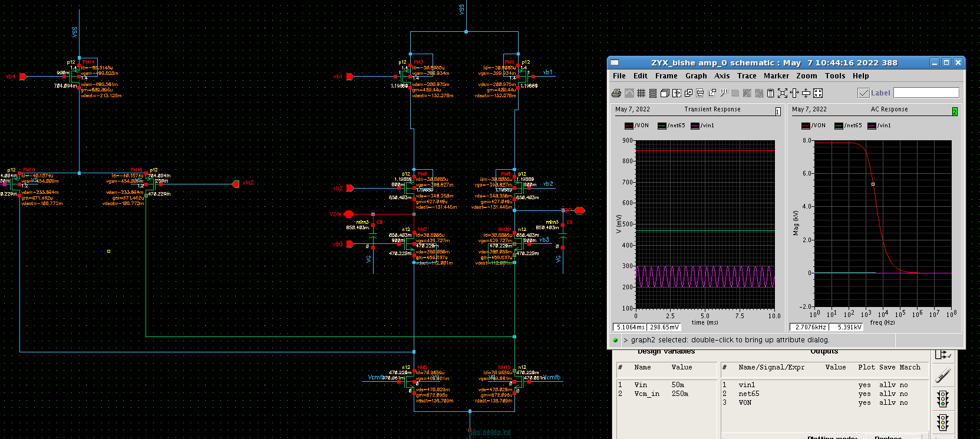Select net65 row in Outputs list
This screenshot has width=980, height=439.
(x=748, y=394)
